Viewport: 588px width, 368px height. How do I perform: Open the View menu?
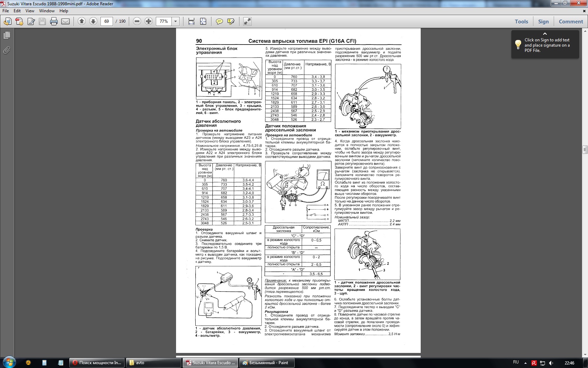(30, 11)
